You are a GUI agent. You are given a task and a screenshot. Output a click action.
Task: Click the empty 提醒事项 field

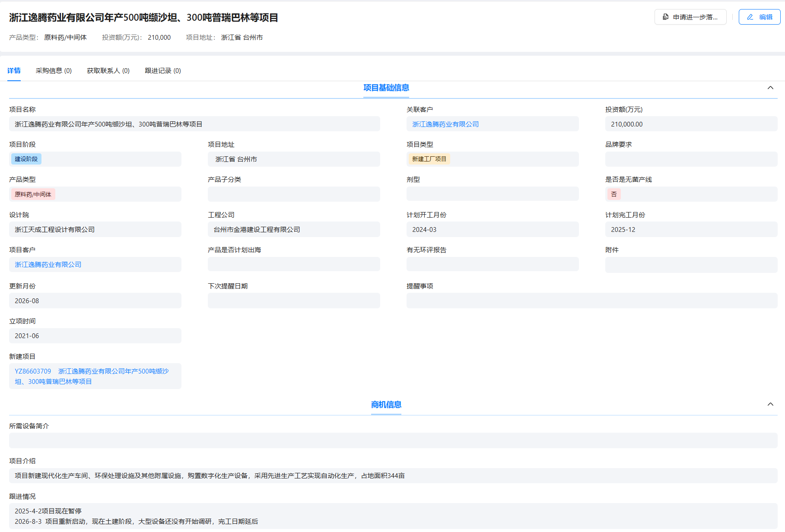point(592,301)
